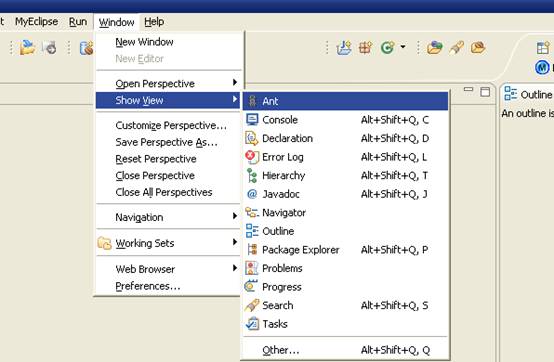Expand the Working Sets submenu

click(168, 243)
